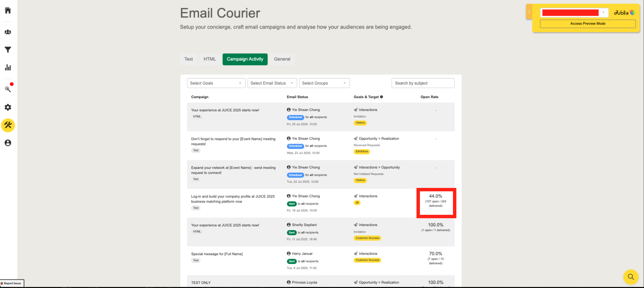Click the 44.0% open rate value
644x288 pixels.
point(436,196)
